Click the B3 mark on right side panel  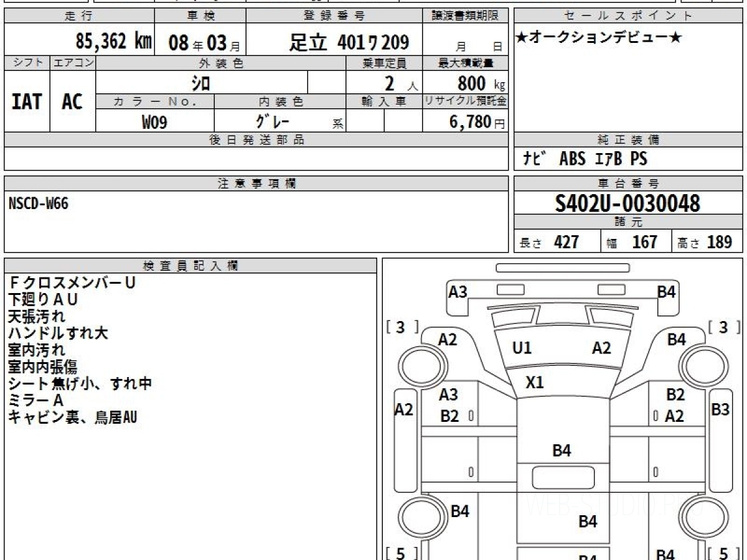[720, 409]
